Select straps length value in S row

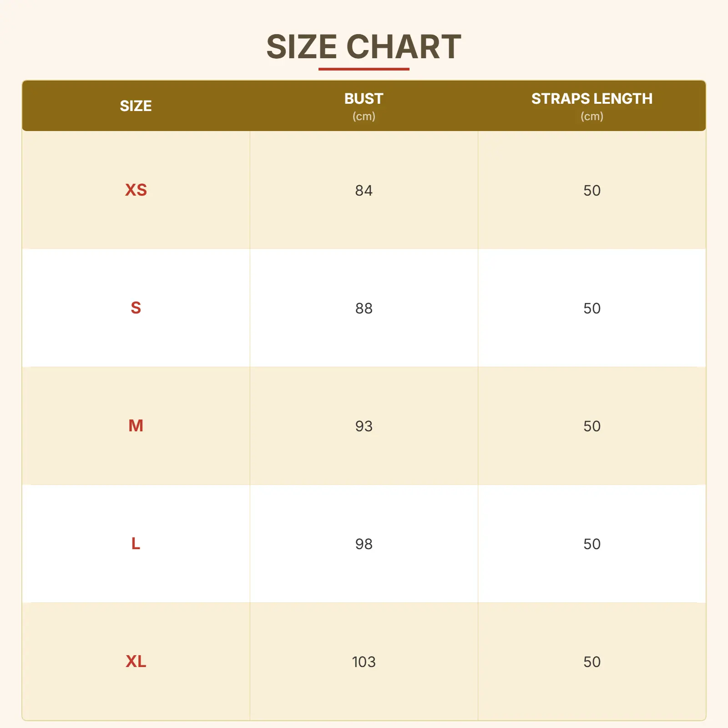591,308
